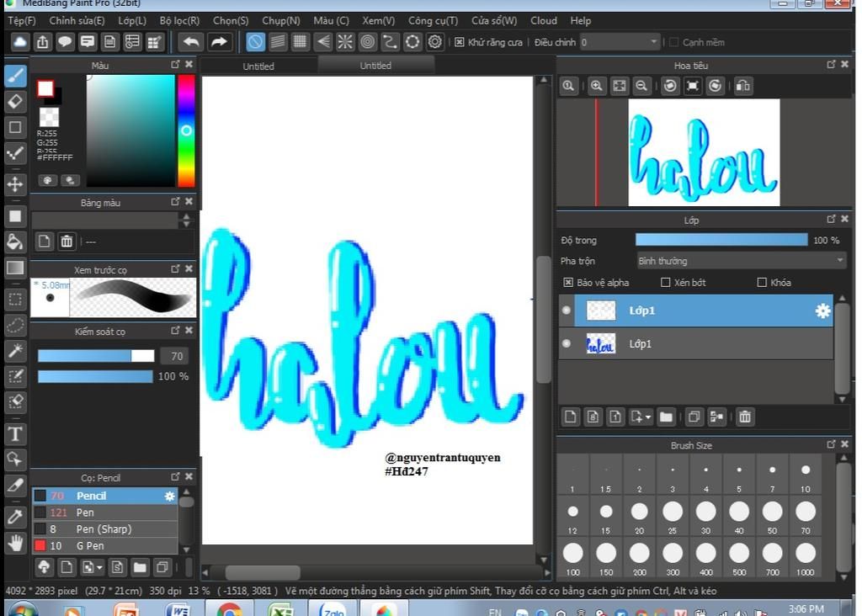
Task: Open Pencil brush settings gear
Action: [170, 497]
